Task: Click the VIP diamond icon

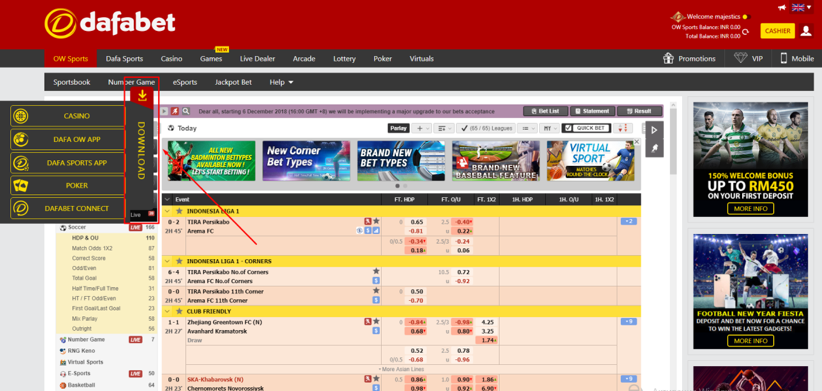Action: tap(740, 58)
